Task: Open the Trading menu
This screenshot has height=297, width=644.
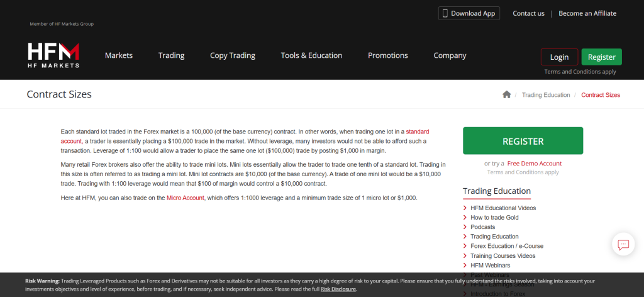Action: [x=171, y=55]
